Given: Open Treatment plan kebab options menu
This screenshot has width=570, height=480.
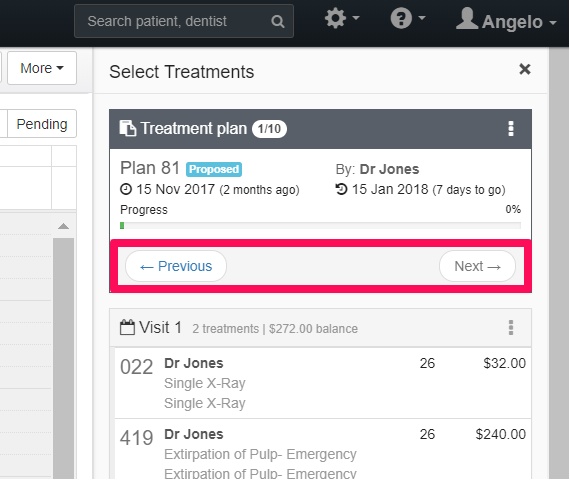Looking at the screenshot, I should (511, 128).
